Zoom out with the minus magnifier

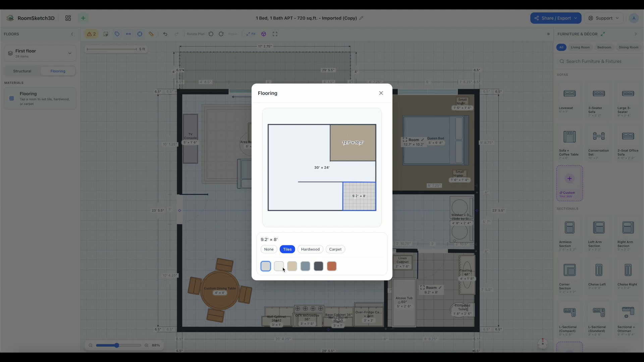coord(91,345)
